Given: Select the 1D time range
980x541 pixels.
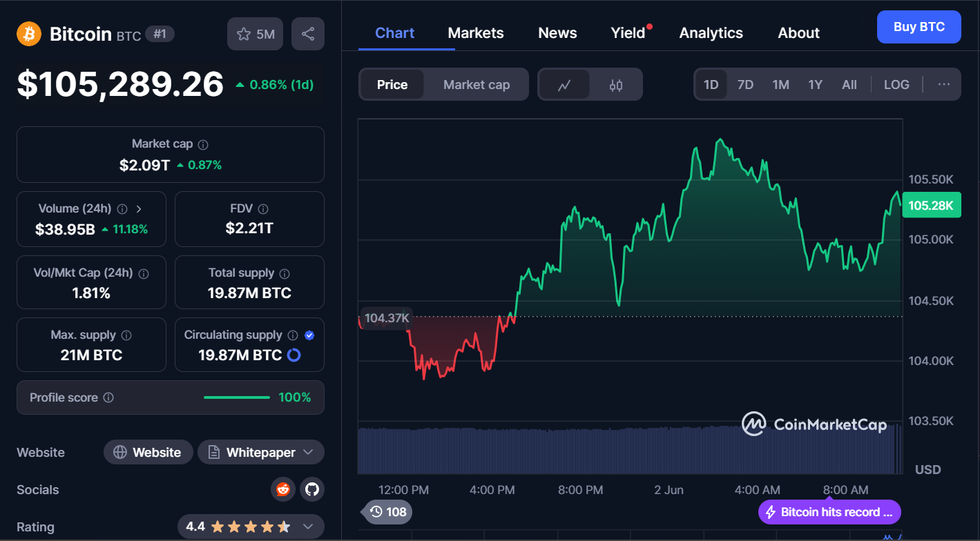Looking at the screenshot, I should (711, 85).
